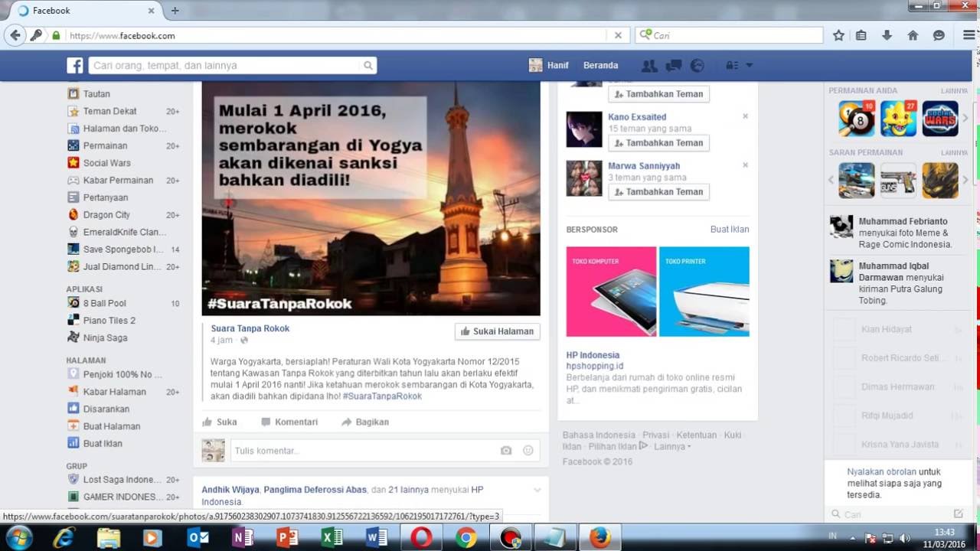
Task: Click the #SuaraTanpaRokok hashtag link
Action: [382, 396]
